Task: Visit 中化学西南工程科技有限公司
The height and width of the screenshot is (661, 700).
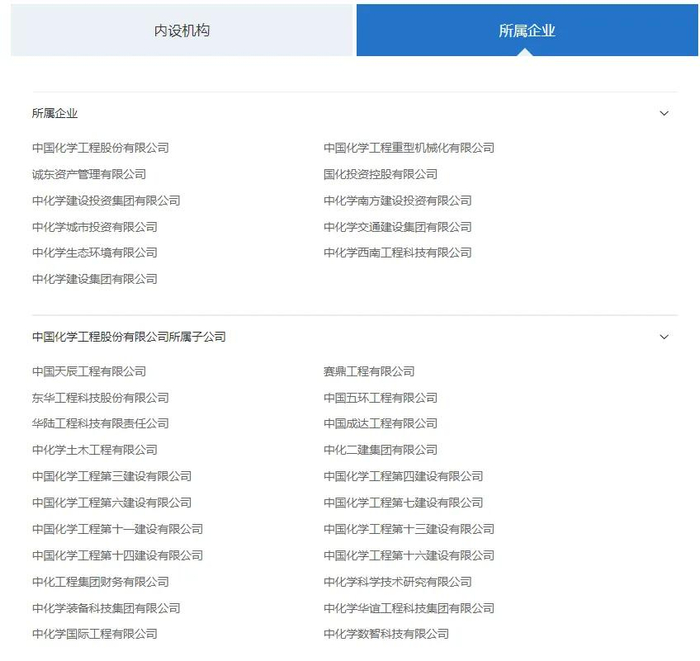Action: click(398, 253)
